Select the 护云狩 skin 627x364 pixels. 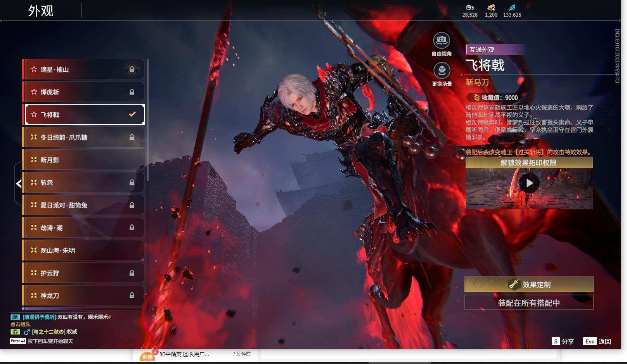[83, 273]
